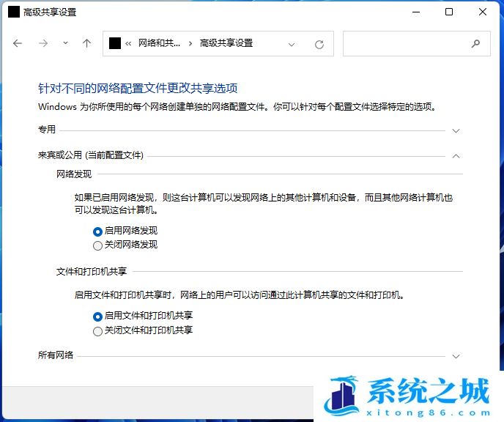Open the recent locations dropdown arrow

point(65,43)
